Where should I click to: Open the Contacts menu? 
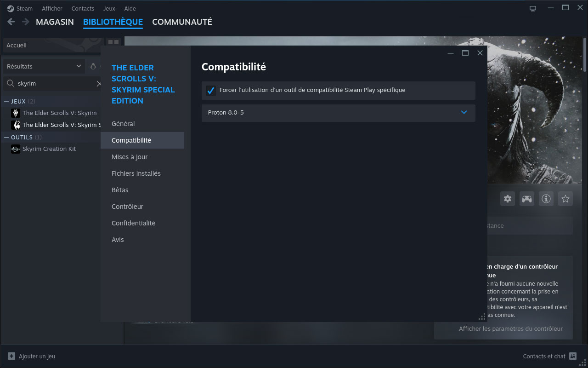(83, 8)
